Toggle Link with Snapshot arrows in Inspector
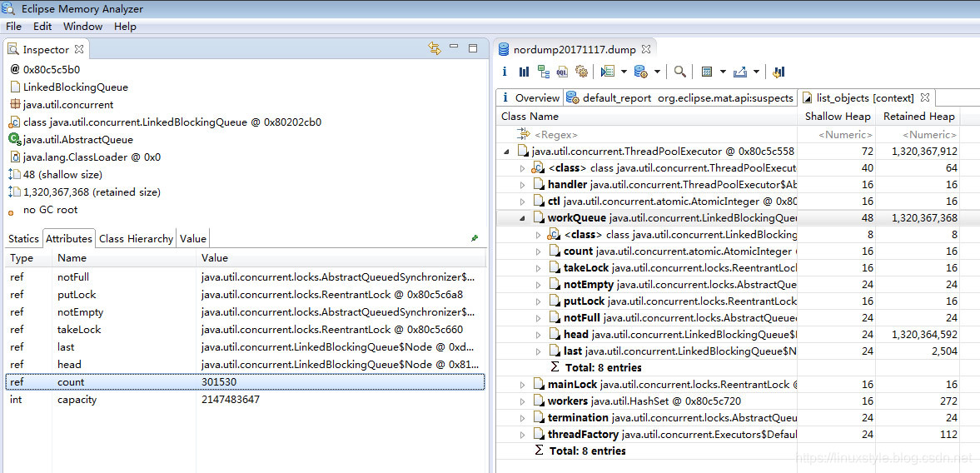Image resolution: width=980 pixels, height=473 pixels. pos(435,49)
